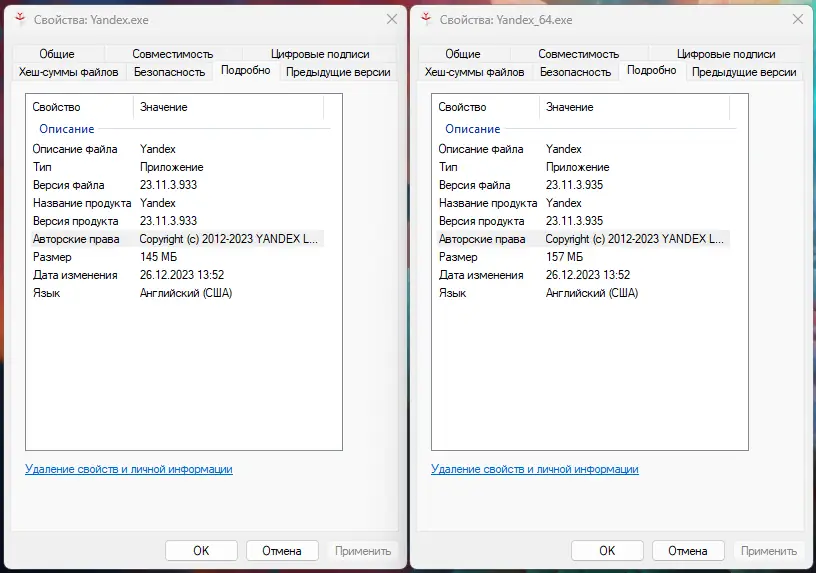
Task: Select Версия файла row in Yandex_64.exe window
Action: [474, 185]
